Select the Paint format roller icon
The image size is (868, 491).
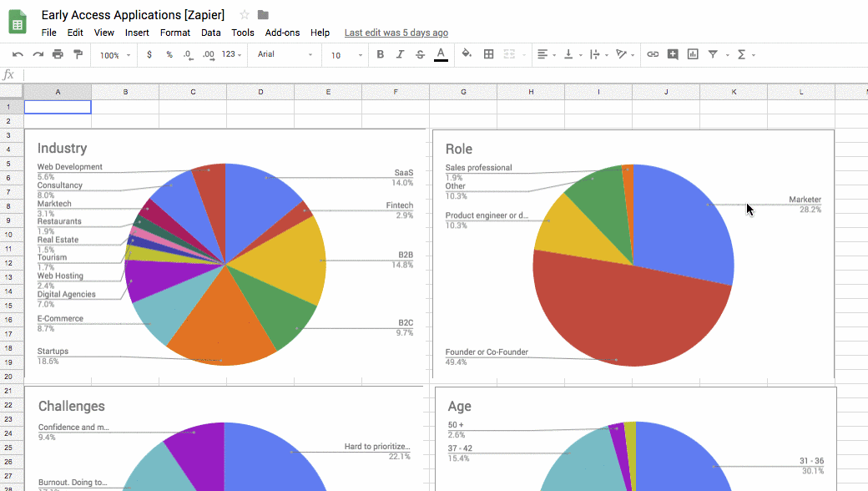78,54
